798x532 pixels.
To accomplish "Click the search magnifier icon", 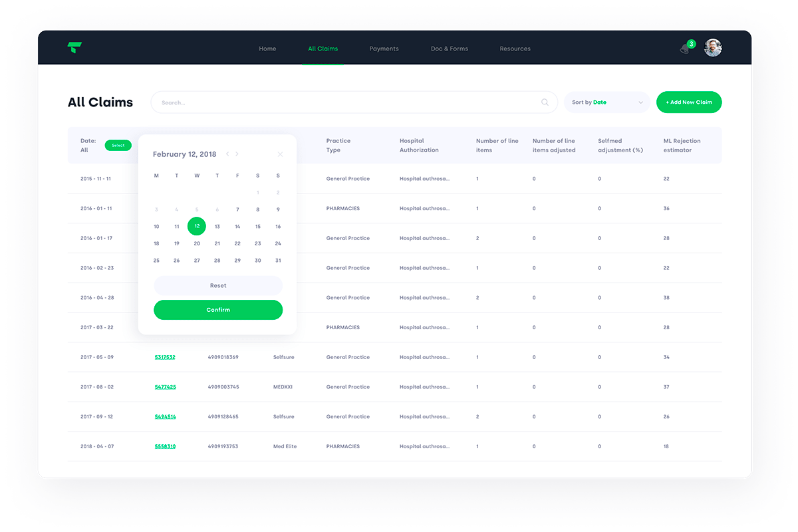I will [545, 102].
